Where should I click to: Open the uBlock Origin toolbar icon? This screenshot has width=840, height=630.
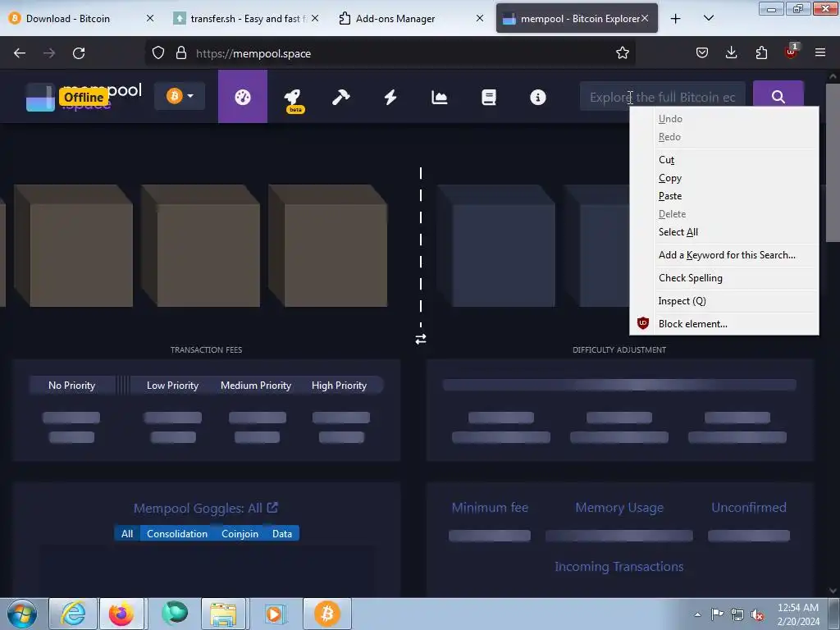792,52
